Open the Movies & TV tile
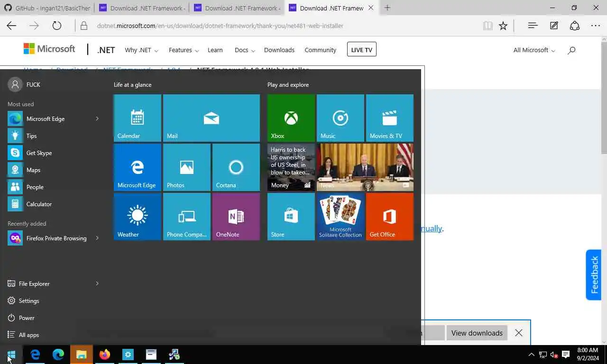Screen dimensions: 607x364 pyautogui.click(x=390, y=118)
